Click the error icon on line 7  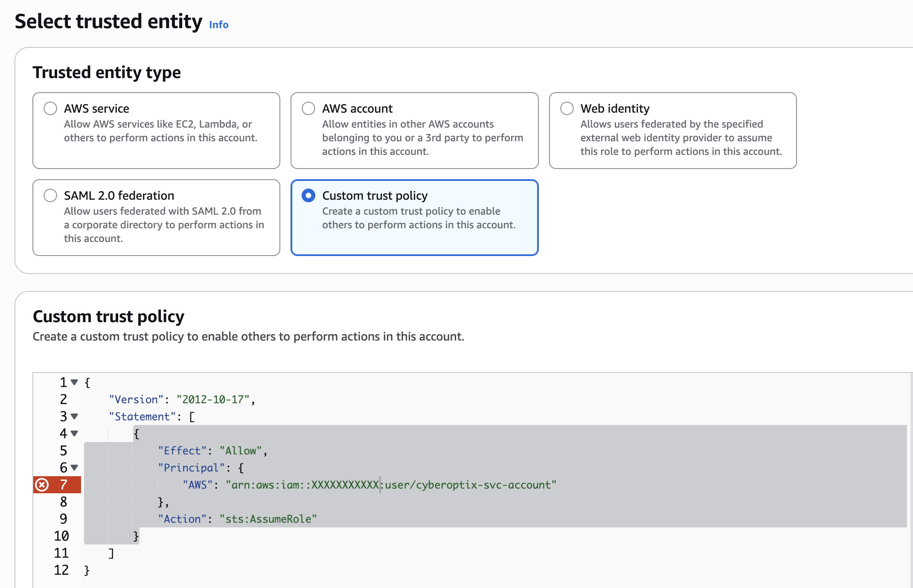[x=42, y=485]
